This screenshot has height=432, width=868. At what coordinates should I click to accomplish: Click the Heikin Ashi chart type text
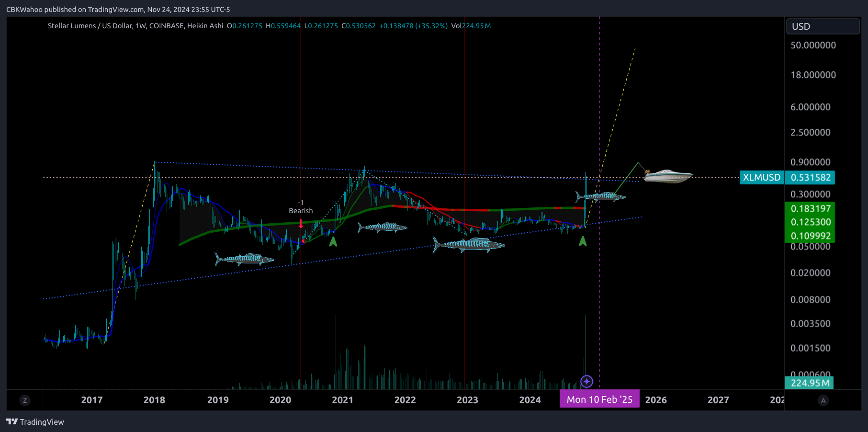coord(205,26)
